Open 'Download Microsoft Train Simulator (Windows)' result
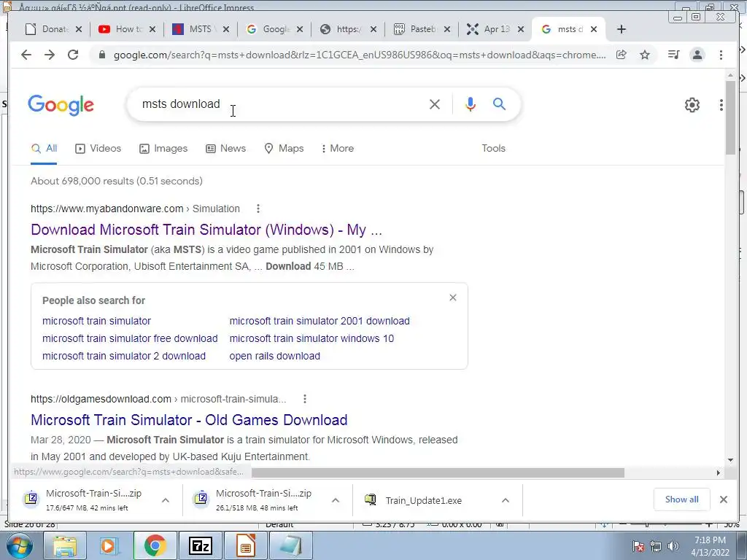The image size is (747, 560). click(x=206, y=230)
